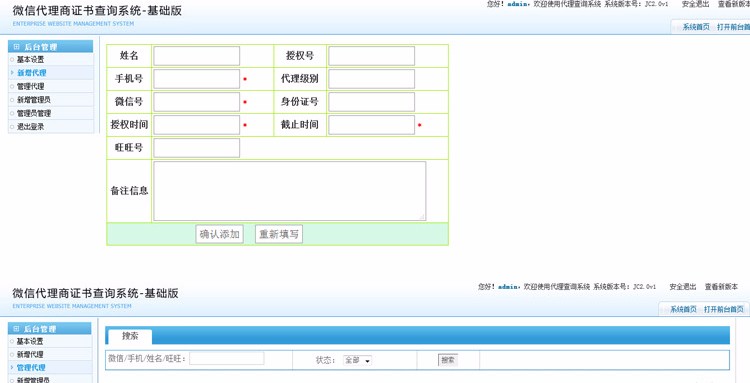The height and width of the screenshot is (383, 750).
Task: Choose 退出登录 in the sidebar
Action: (x=31, y=127)
